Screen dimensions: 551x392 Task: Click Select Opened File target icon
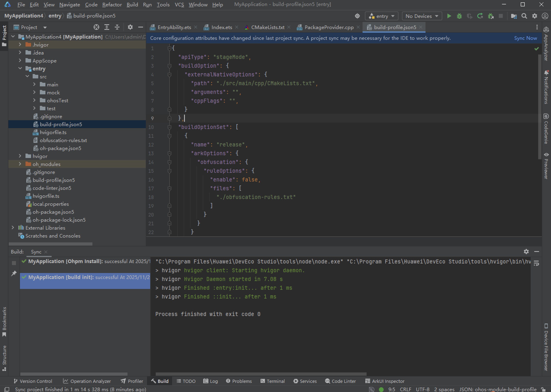96,27
